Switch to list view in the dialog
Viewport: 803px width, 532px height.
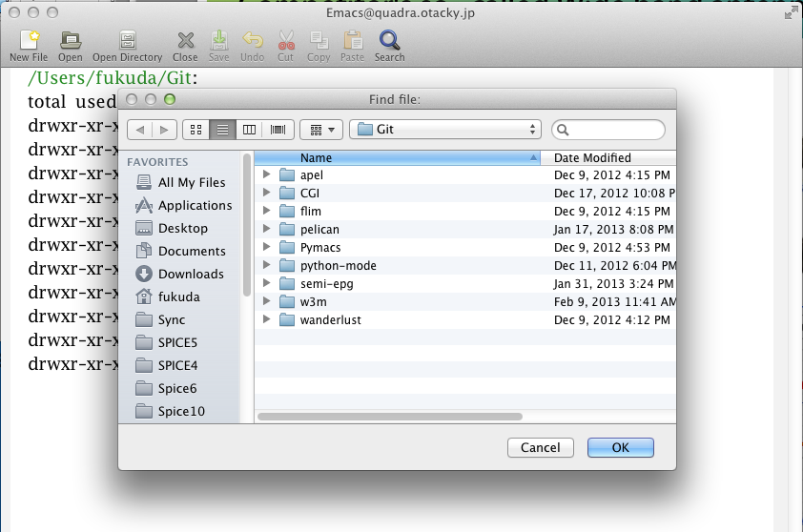click(222, 130)
